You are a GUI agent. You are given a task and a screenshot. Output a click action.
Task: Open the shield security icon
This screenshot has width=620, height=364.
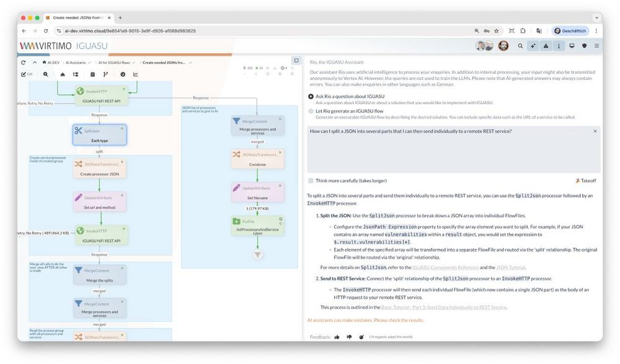[x=584, y=46]
